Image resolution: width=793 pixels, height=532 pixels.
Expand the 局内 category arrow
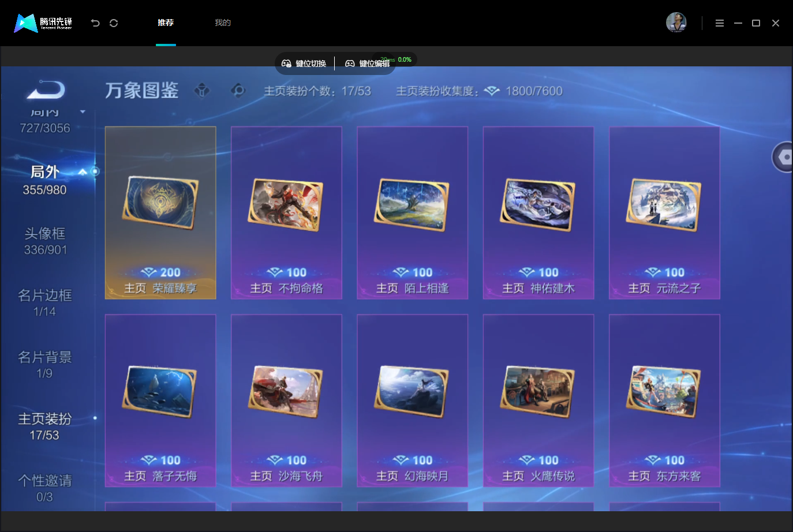click(83, 112)
